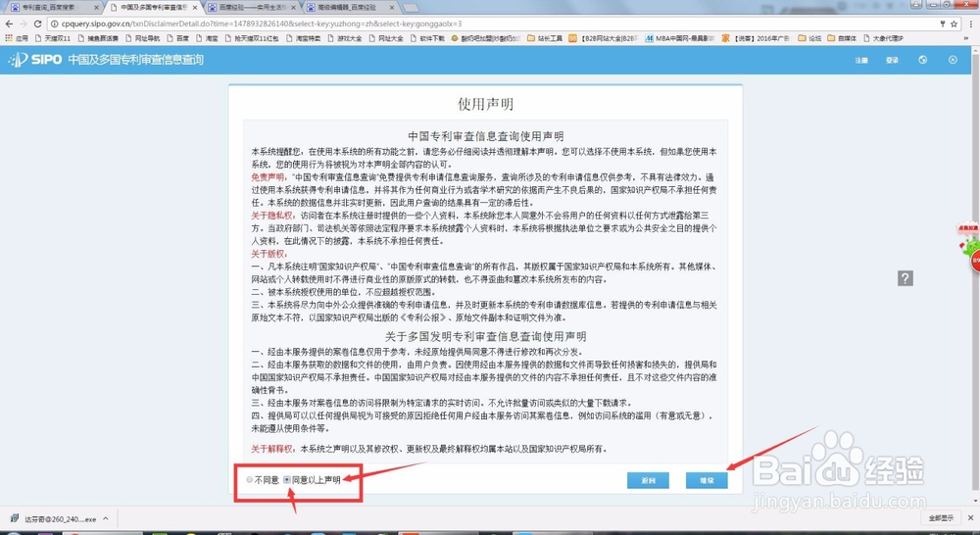Select the 不同意 radio button
Screen dimensions: 980x535
[x=249, y=480]
